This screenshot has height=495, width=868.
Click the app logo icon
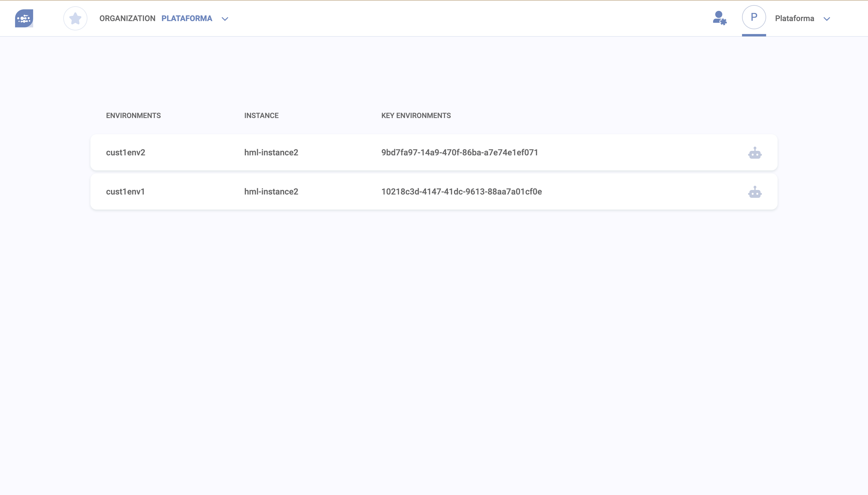pos(24,18)
